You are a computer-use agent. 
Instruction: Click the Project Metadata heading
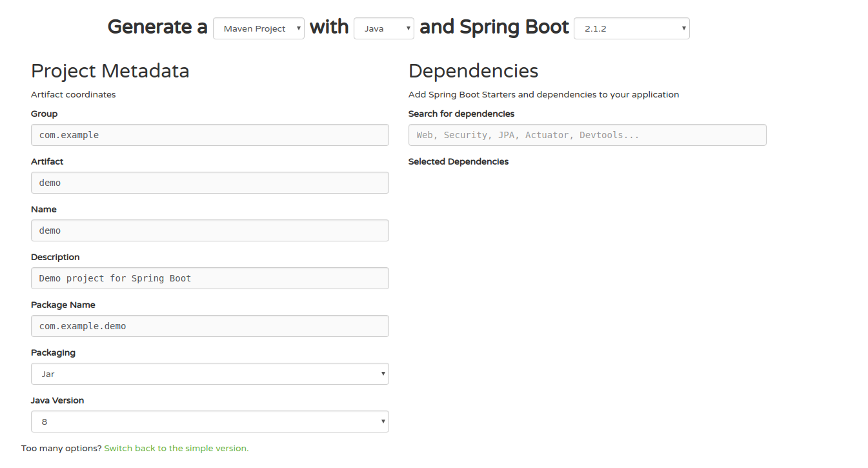point(110,71)
